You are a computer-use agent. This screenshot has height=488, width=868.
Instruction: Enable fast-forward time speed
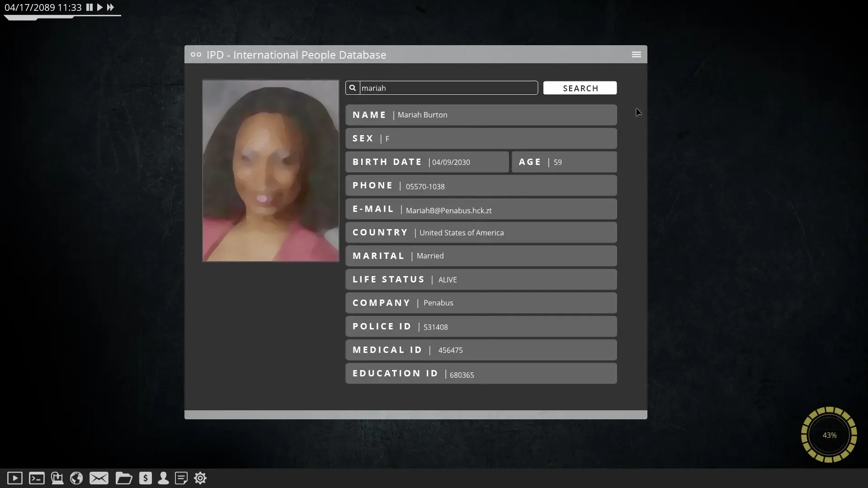coord(110,7)
